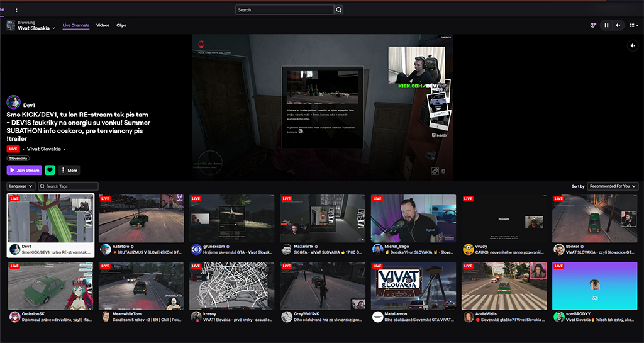644x343 pixels.
Task: Click the Michal_Bago channel avatar
Action: tap(378, 249)
